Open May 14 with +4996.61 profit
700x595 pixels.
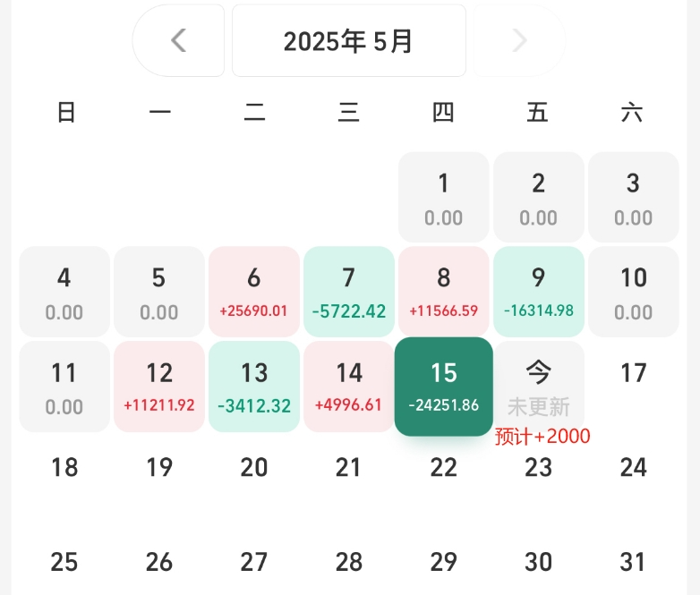tap(349, 387)
